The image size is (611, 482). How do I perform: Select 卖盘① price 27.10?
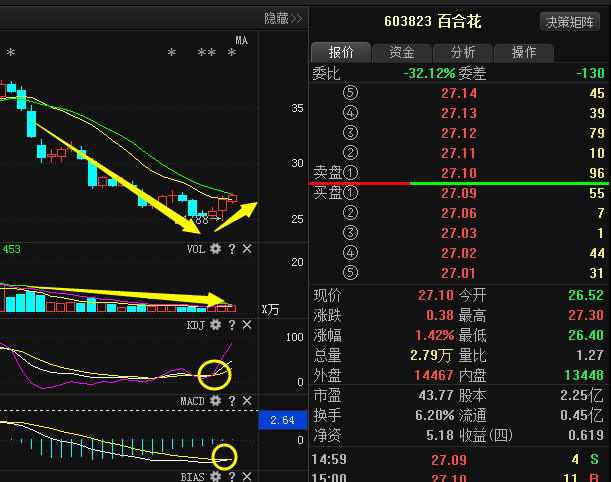coord(459,173)
